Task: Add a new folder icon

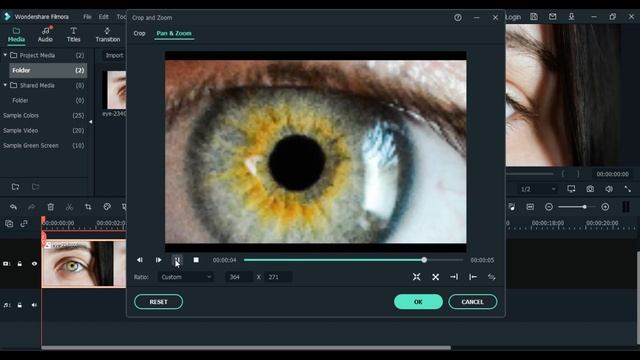Action: [16, 187]
